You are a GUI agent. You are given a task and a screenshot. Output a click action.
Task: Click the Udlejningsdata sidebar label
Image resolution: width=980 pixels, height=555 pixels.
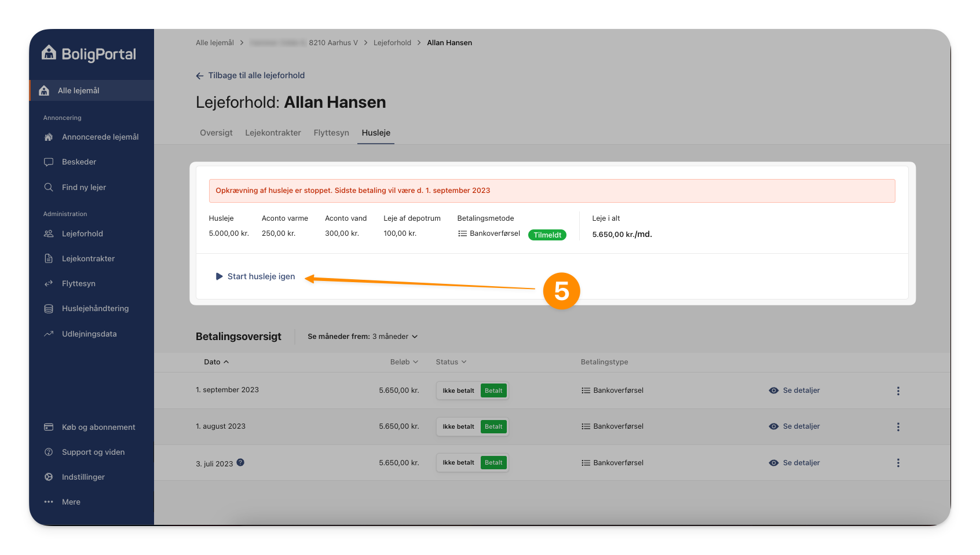(89, 334)
